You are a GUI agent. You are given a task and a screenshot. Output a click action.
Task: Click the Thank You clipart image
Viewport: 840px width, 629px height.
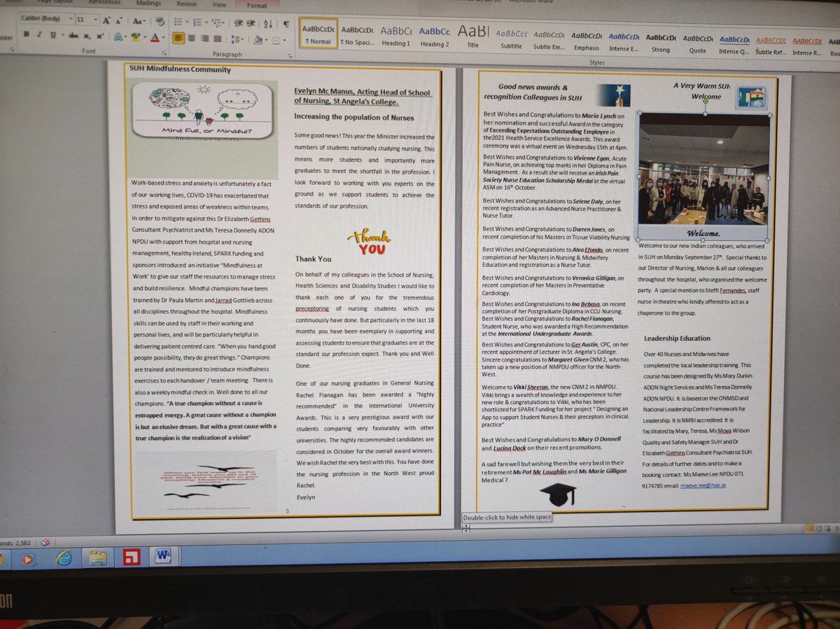point(368,241)
